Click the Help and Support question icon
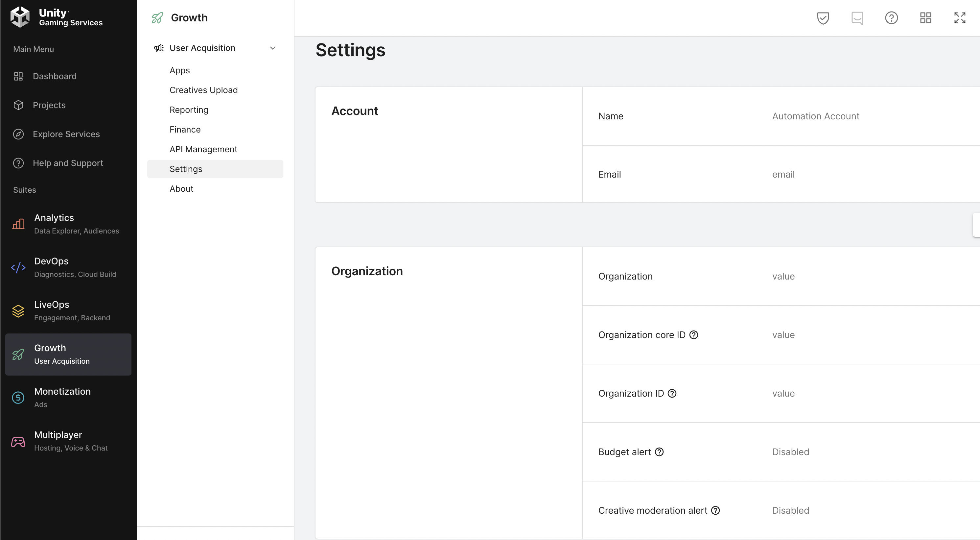 coord(18,163)
